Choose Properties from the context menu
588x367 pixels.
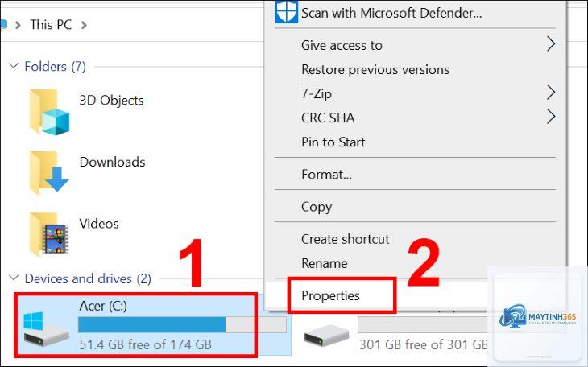coord(330,296)
